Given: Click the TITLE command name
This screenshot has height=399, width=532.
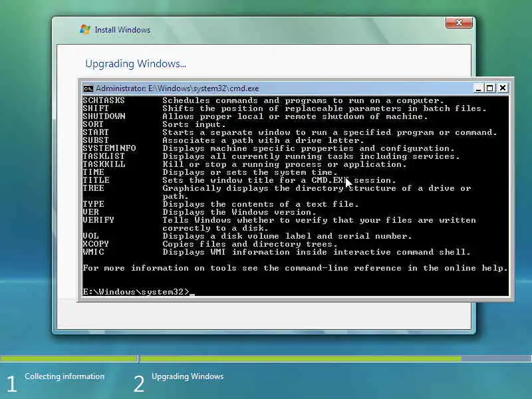Looking at the screenshot, I should click(96, 180).
